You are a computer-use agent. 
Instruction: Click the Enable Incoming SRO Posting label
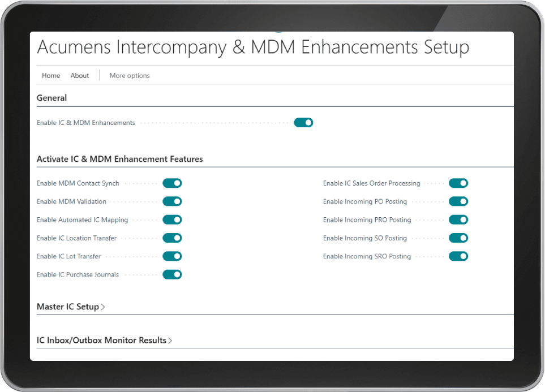367,256
